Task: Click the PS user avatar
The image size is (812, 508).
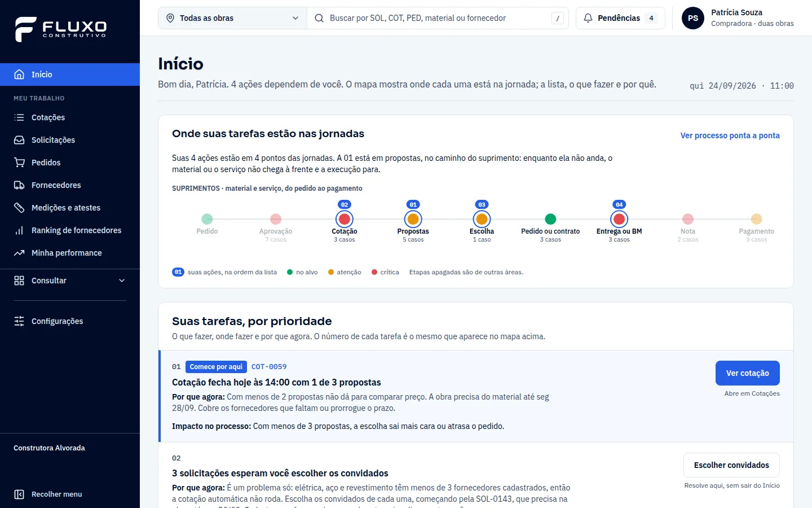Action: point(693,18)
